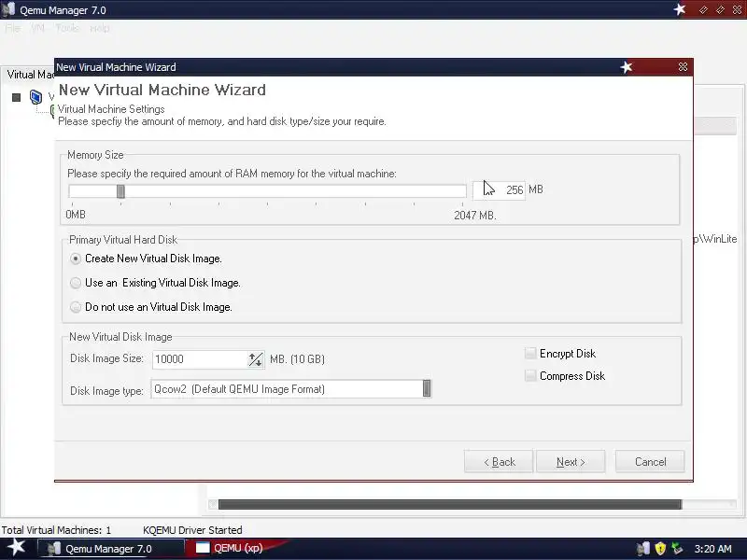Open the VM menu in Qemu Manager
Viewport: 747px width, 560px height.
37,28
